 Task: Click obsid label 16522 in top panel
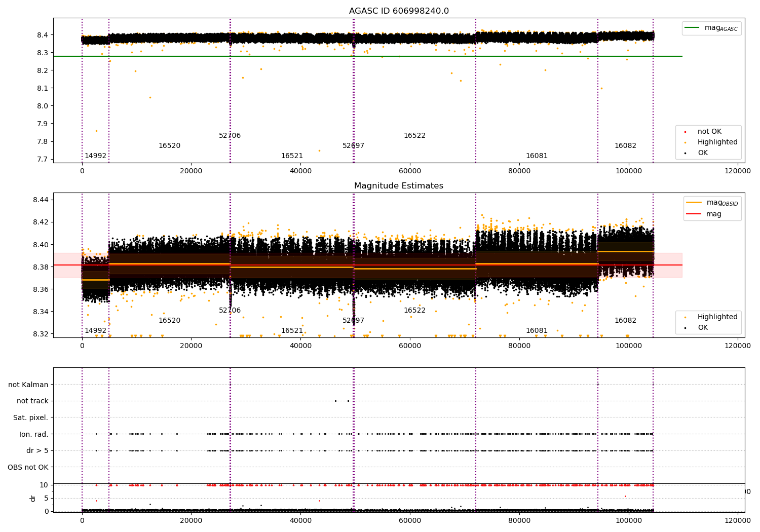pyautogui.click(x=414, y=136)
